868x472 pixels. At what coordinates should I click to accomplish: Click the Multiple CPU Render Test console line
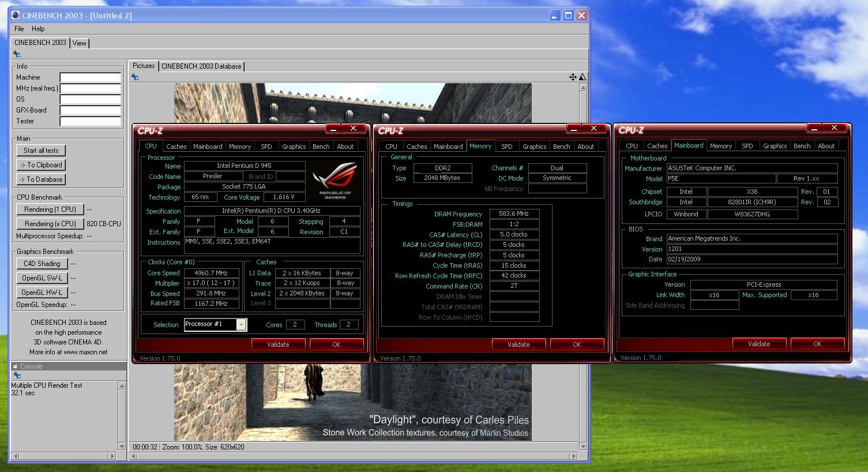[47, 385]
